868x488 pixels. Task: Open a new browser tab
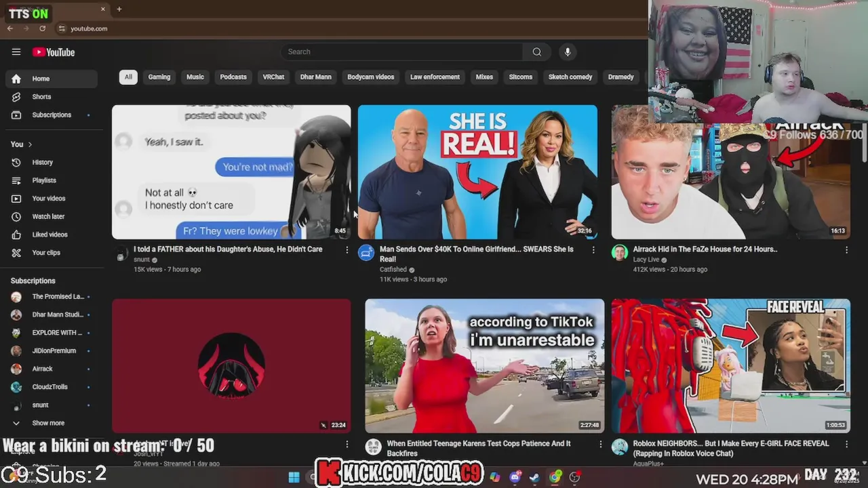click(x=119, y=9)
